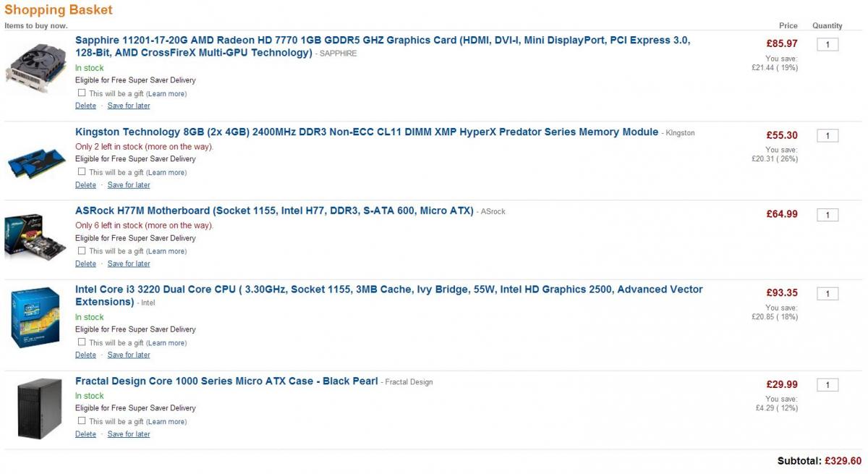Open the Fractal Design Core 1000 title link
The image size is (868, 474).
[x=226, y=381]
